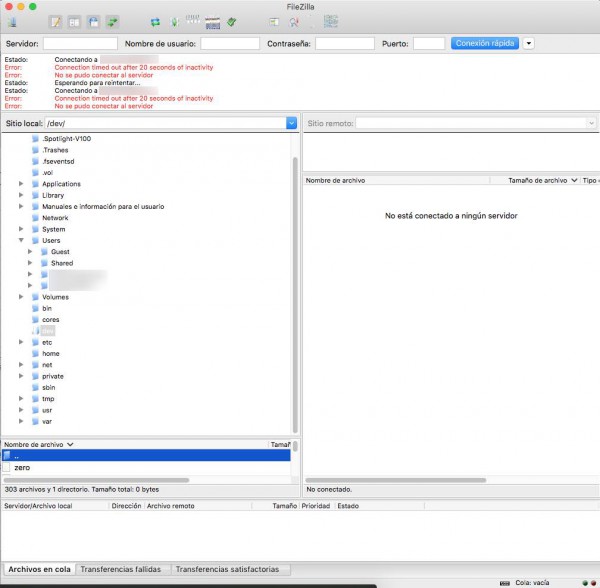Open the directory listing filters dialog

coord(274,22)
